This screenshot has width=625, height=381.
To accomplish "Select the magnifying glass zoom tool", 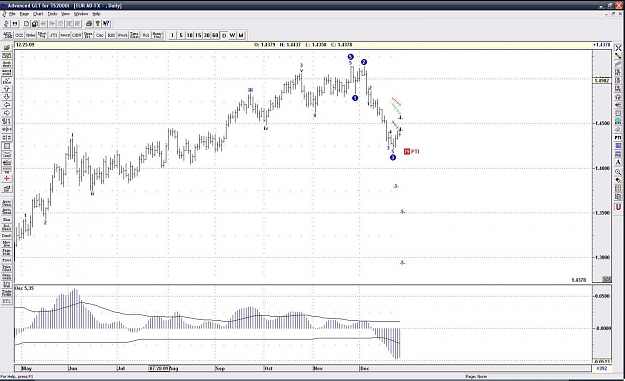I will click(618, 172).
